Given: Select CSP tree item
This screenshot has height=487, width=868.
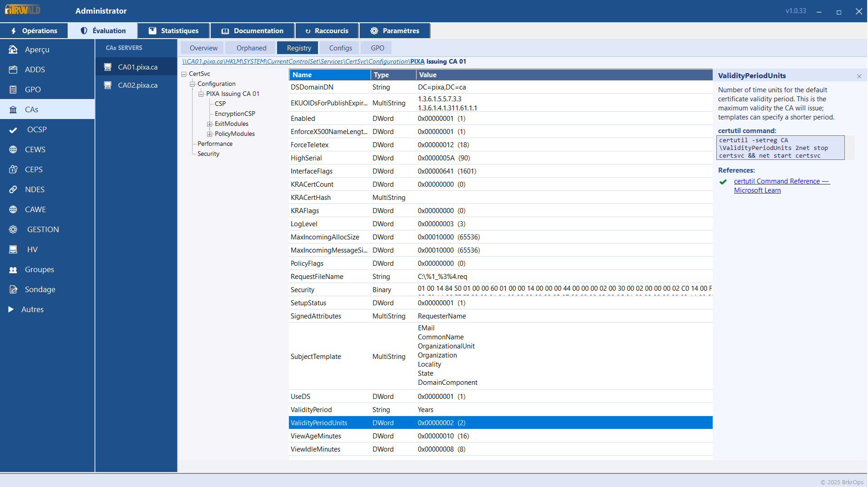Looking at the screenshot, I should pyautogui.click(x=220, y=104).
